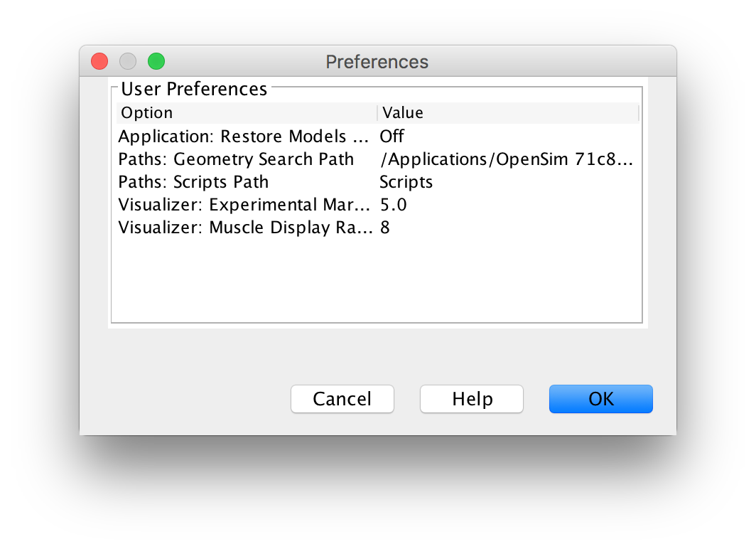Click the yellow minimize traffic light
This screenshot has width=756, height=549.
point(127,61)
